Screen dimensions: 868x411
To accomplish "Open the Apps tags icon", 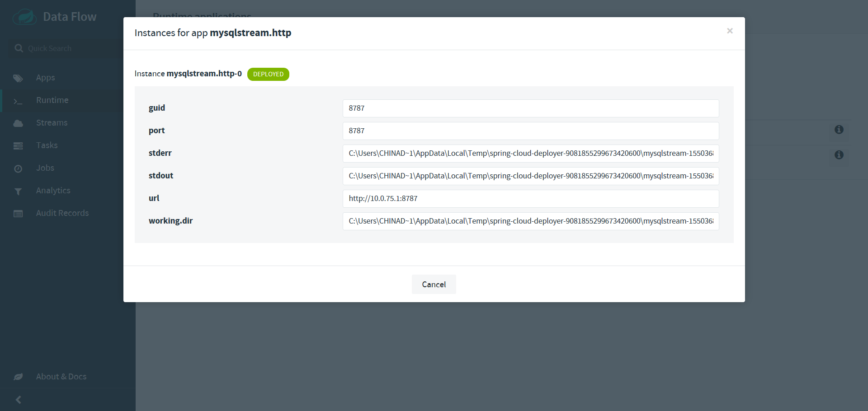I will (18, 78).
